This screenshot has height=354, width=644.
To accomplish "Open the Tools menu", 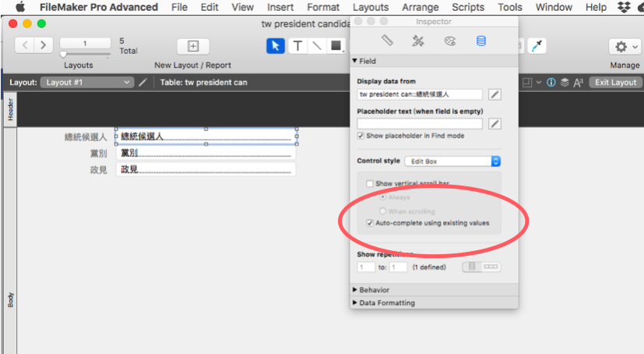I will pos(510,7).
